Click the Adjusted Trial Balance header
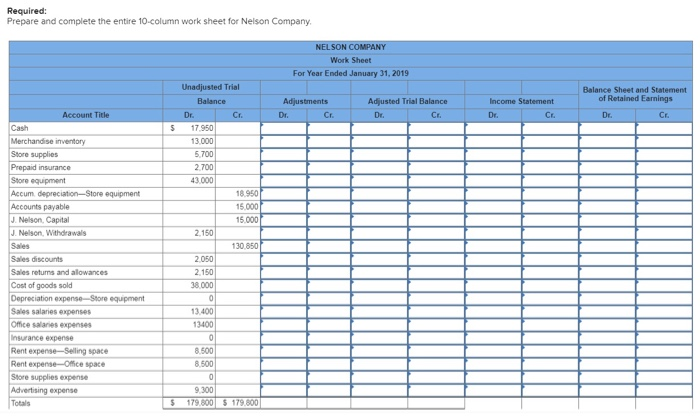700x416 pixels. [x=408, y=101]
